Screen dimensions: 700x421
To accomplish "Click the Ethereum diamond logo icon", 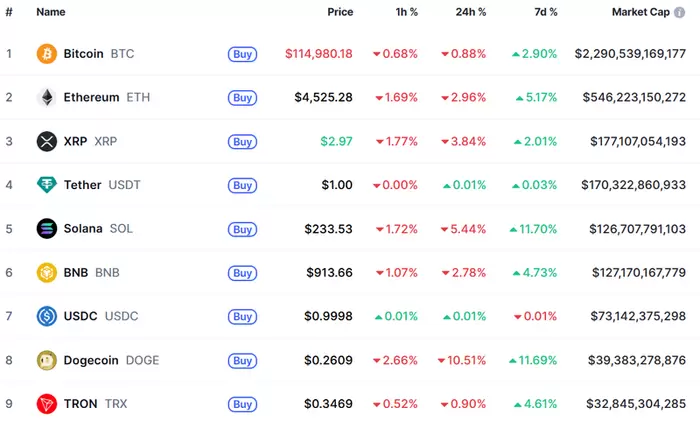I will pos(46,97).
